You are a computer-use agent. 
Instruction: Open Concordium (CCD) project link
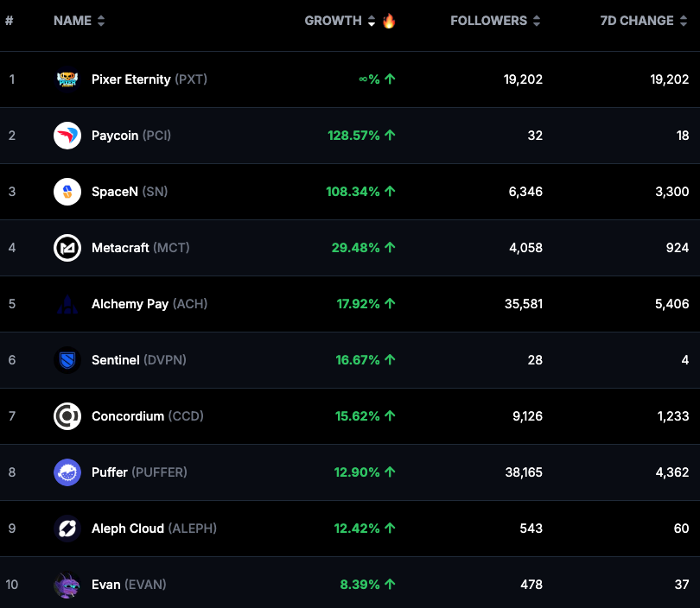pos(148,416)
